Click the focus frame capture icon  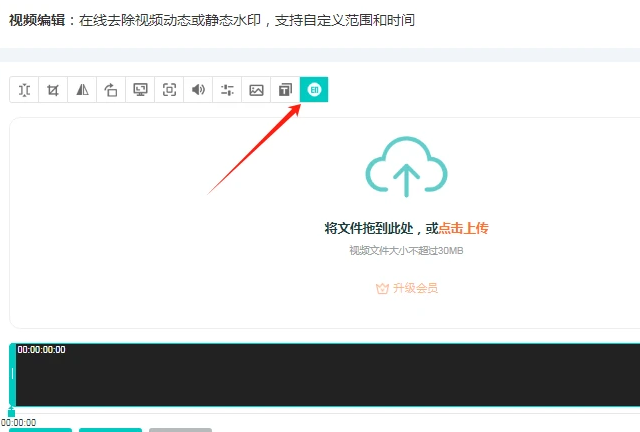coord(169,90)
